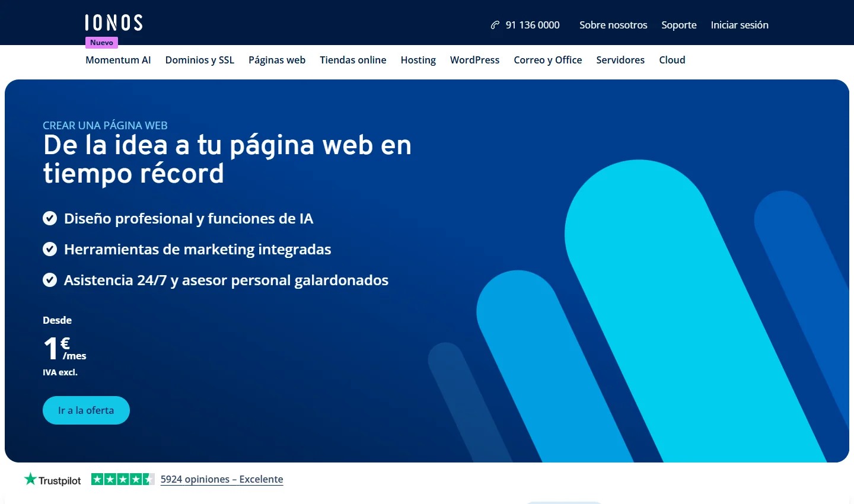Image resolution: width=854 pixels, height=504 pixels.
Task: Open the Momentum AI menu item
Action: (118, 60)
